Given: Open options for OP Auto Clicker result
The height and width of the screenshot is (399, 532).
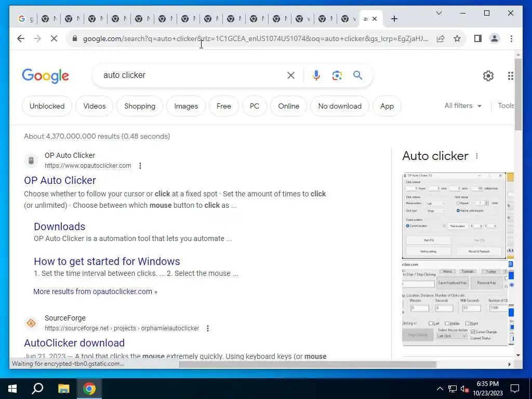Looking at the screenshot, I should coord(140,166).
